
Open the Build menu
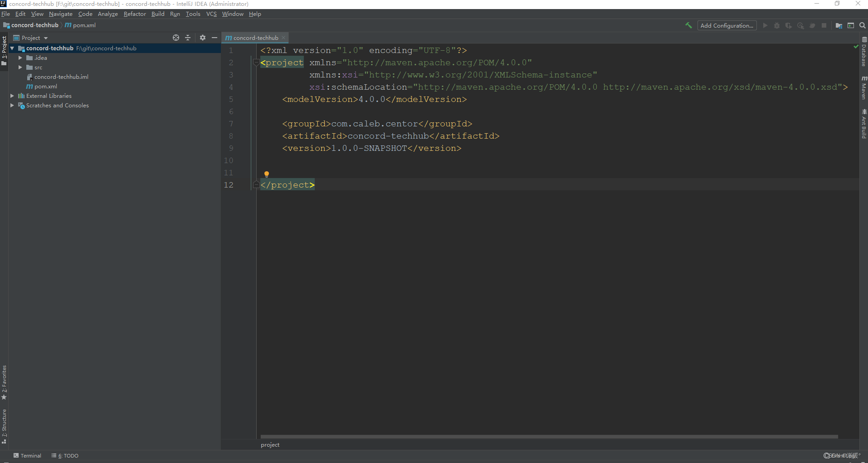[158, 14]
